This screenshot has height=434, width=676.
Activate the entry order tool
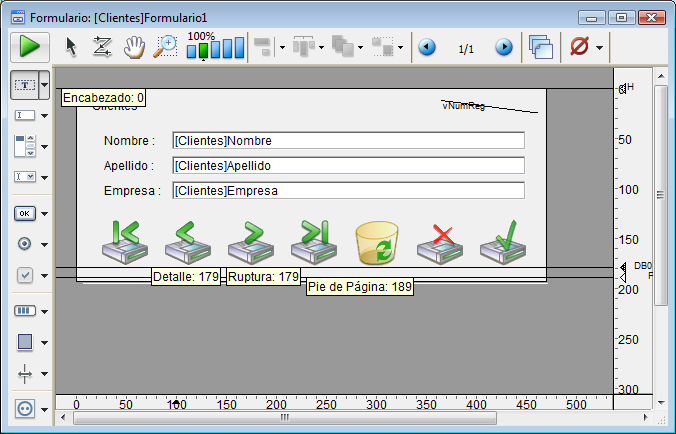click(x=102, y=47)
